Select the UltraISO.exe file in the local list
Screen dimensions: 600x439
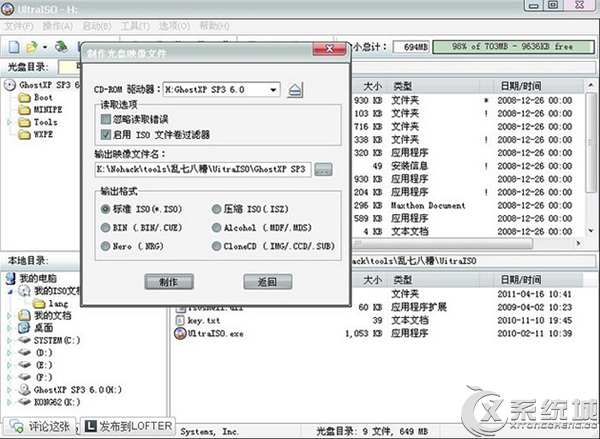209,333
